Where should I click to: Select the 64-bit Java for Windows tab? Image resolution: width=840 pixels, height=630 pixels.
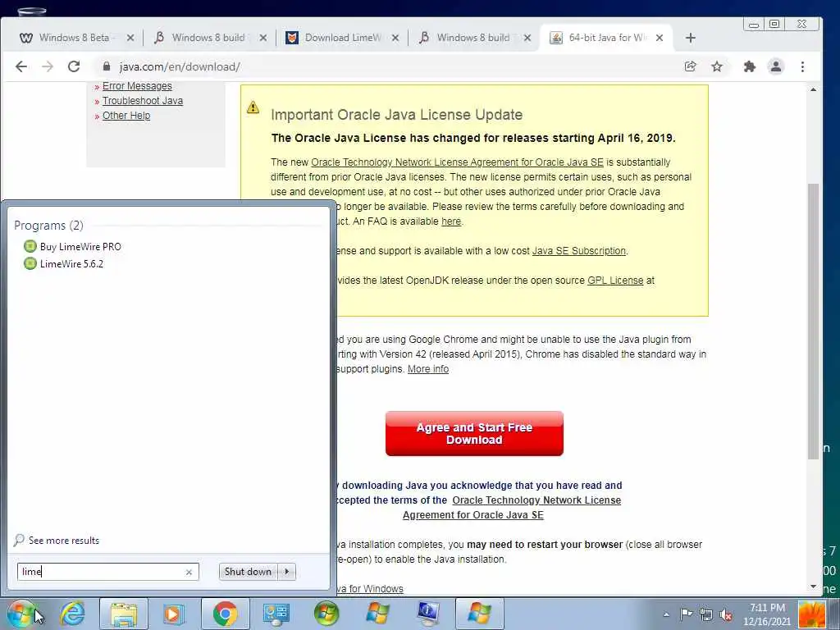click(606, 38)
